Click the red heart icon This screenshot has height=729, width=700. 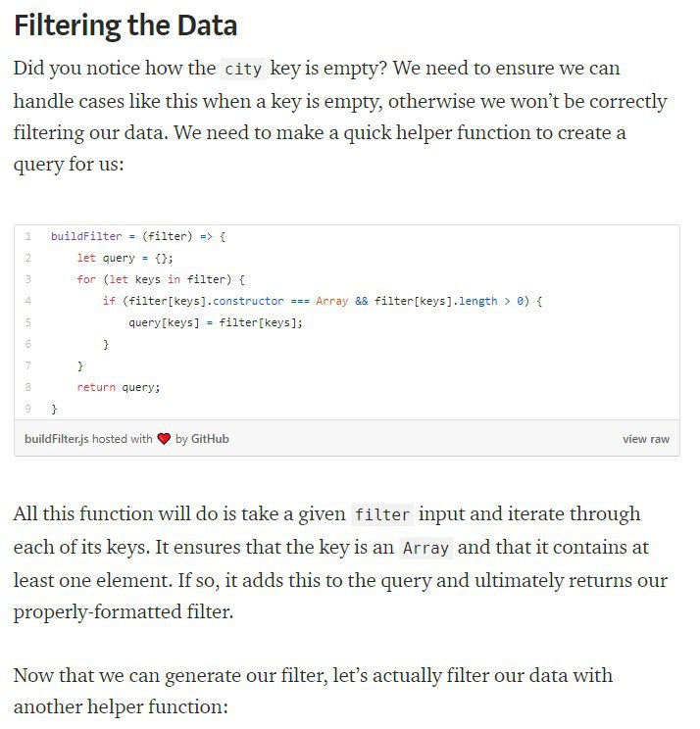[x=164, y=439]
